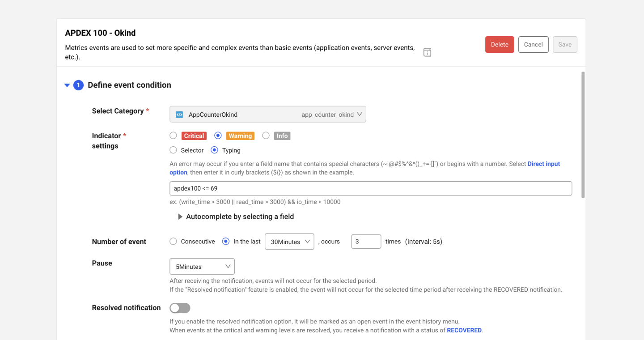The image size is (644, 340).
Task: Click the copy-to-clipboard icon near the description
Action: click(x=427, y=52)
